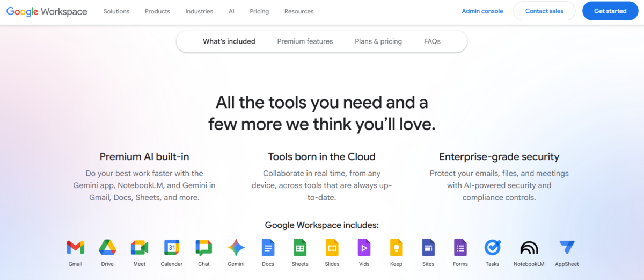Click the All the tools you need headline

(322, 113)
